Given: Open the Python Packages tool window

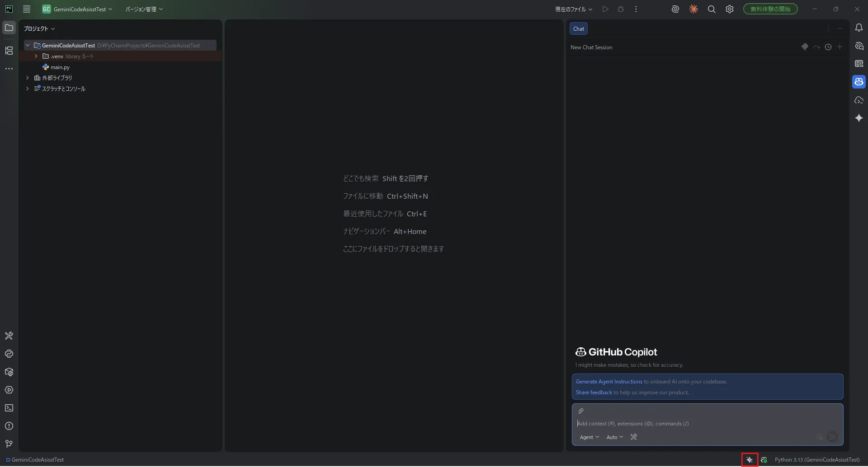Looking at the screenshot, I should [9, 372].
